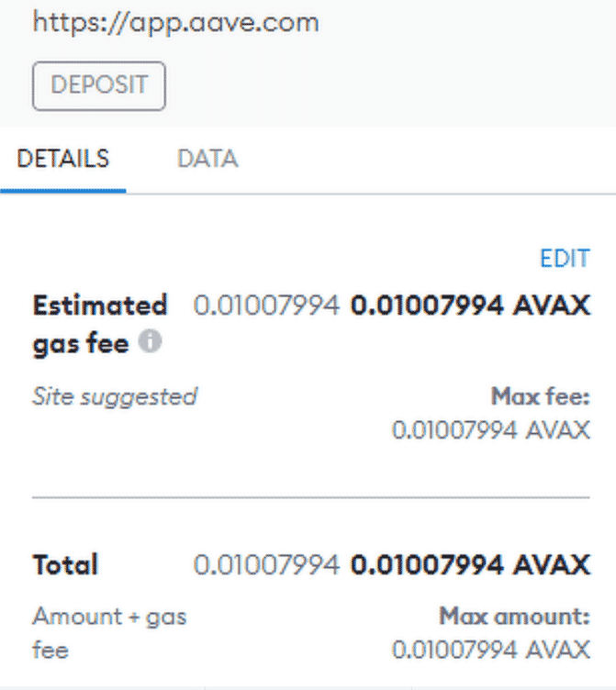The width and height of the screenshot is (616, 690).
Task: Click the bold estimated gas fee in AVAX
Action: [470, 306]
